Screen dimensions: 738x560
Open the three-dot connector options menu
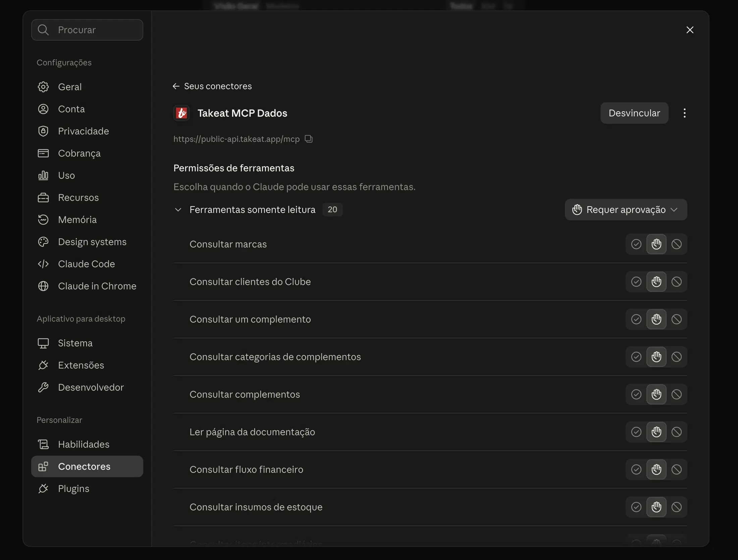(685, 113)
